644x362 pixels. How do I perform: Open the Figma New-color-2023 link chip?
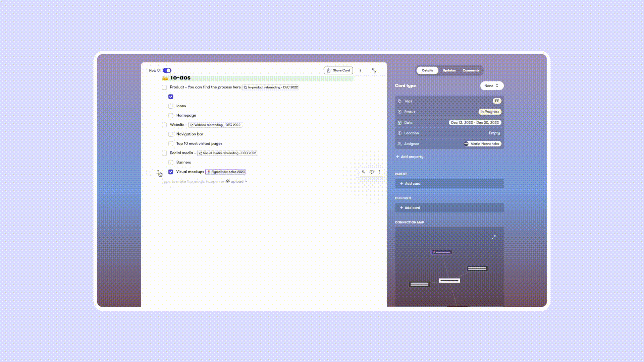pos(226,172)
